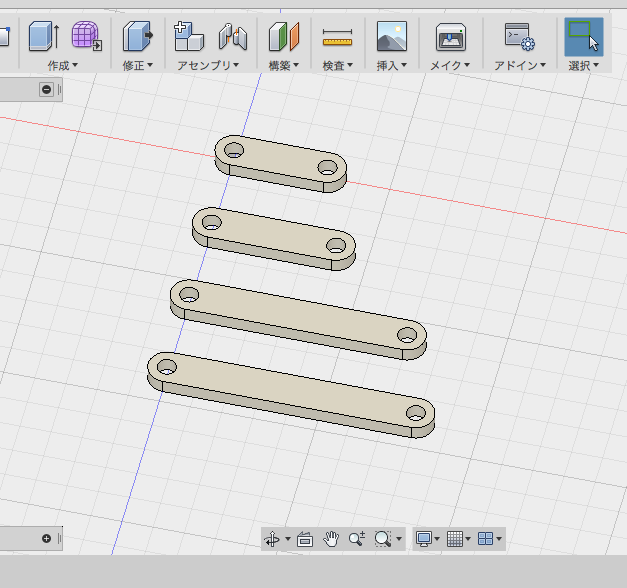Select the Extrude tool icon
This screenshot has width=627, height=588.
[x=44, y=36]
